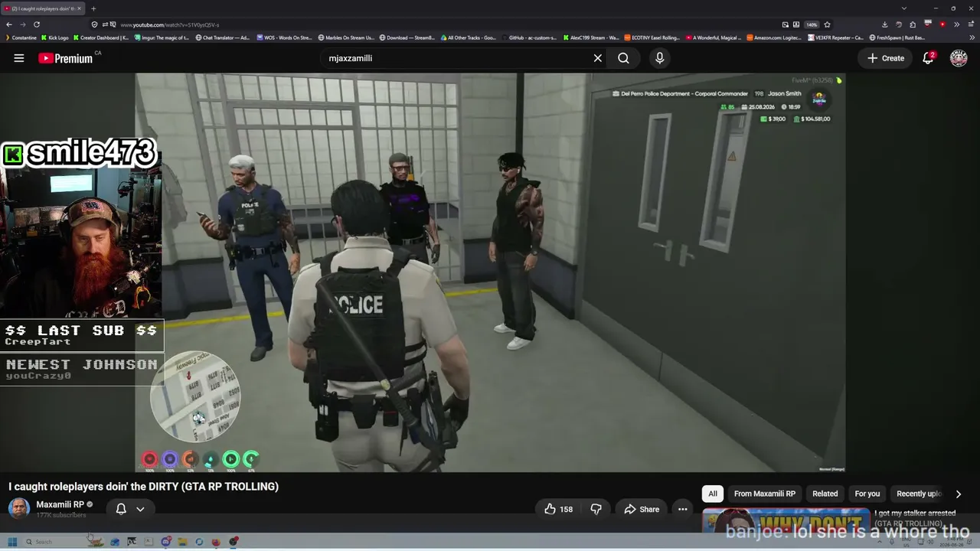Bookmark this page with star

(x=827, y=24)
